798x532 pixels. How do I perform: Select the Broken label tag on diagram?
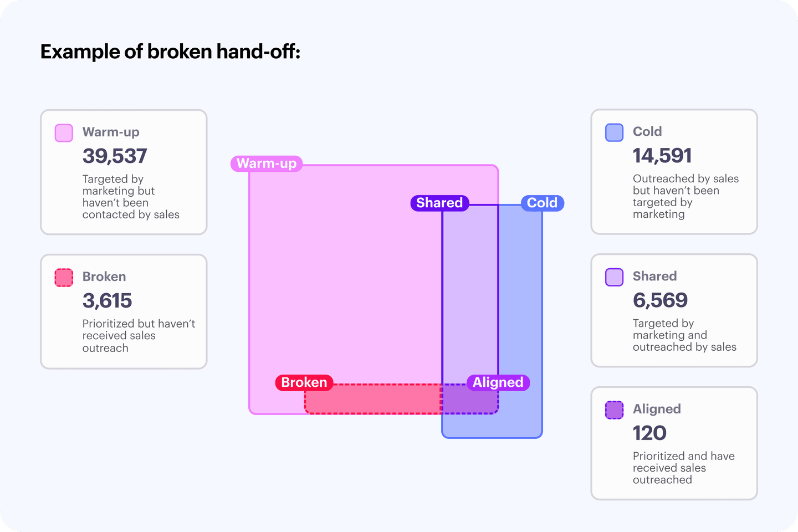pyautogui.click(x=304, y=382)
